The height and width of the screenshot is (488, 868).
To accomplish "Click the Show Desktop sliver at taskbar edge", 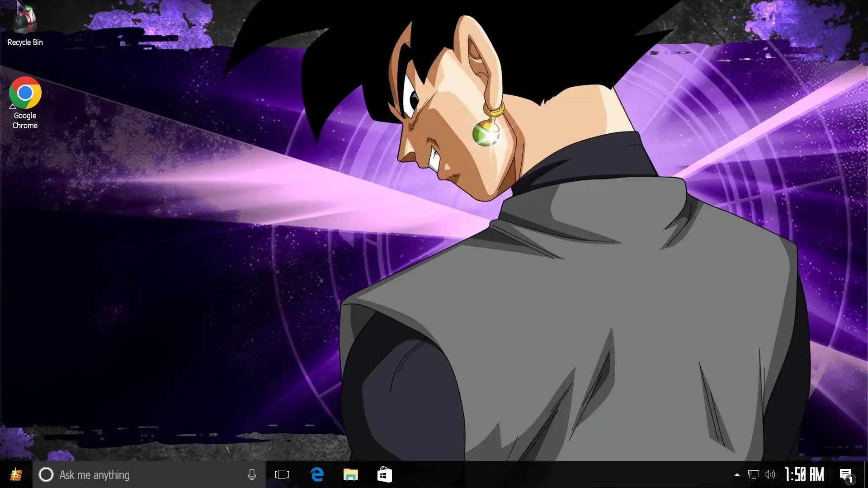I will [866, 474].
